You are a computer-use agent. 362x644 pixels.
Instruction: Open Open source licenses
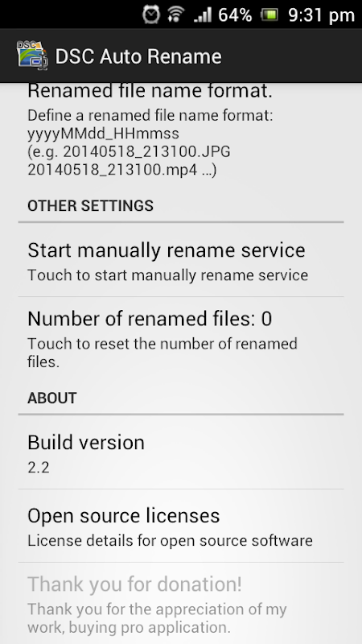click(x=181, y=526)
